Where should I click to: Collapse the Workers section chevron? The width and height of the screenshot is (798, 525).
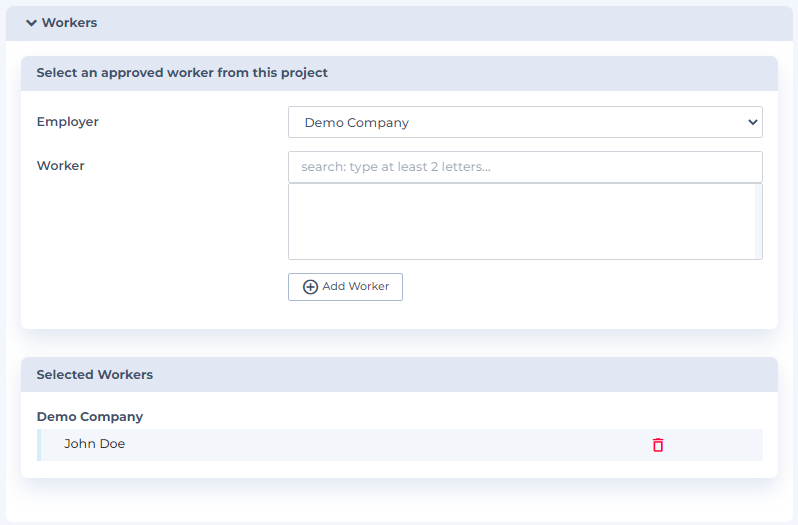tap(31, 23)
